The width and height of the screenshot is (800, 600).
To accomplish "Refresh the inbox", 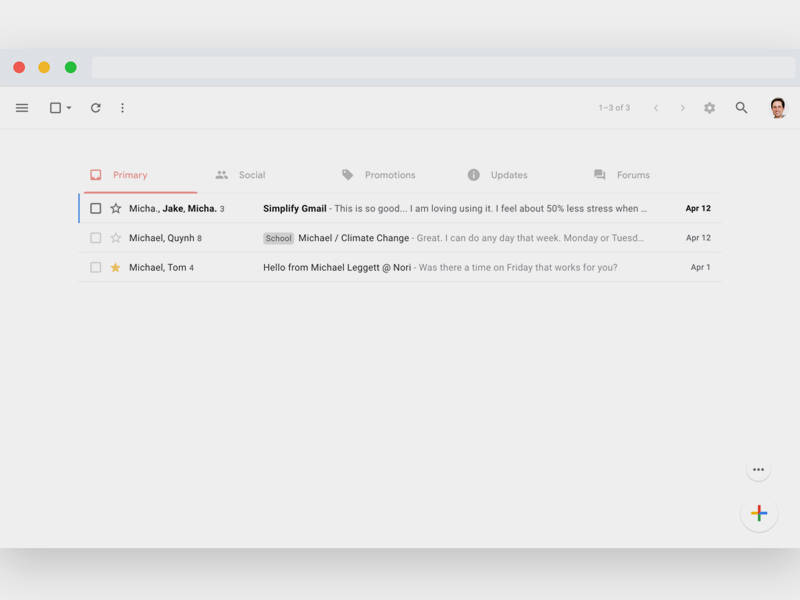I will point(96,108).
